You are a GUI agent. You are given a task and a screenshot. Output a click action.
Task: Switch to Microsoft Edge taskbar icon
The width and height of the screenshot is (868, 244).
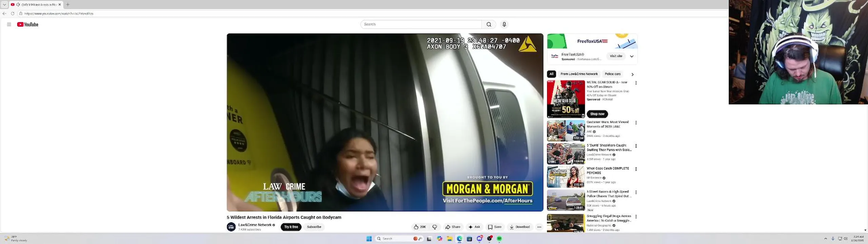[x=459, y=239]
